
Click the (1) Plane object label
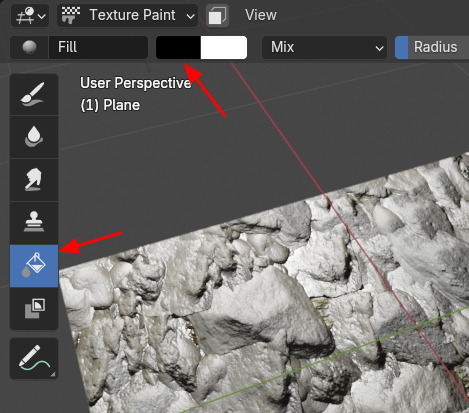110,105
